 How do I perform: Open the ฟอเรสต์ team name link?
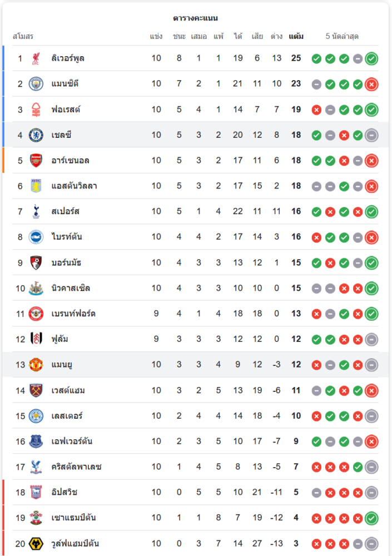66,109
